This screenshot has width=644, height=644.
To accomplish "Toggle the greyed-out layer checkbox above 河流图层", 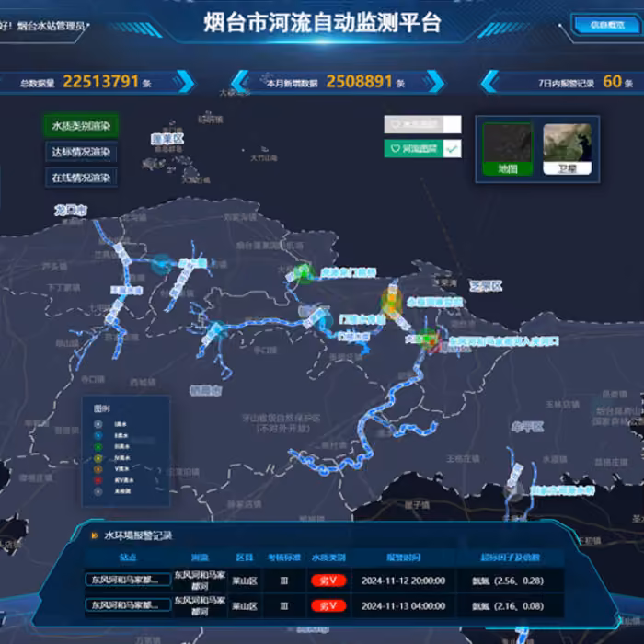I will (452, 124).
